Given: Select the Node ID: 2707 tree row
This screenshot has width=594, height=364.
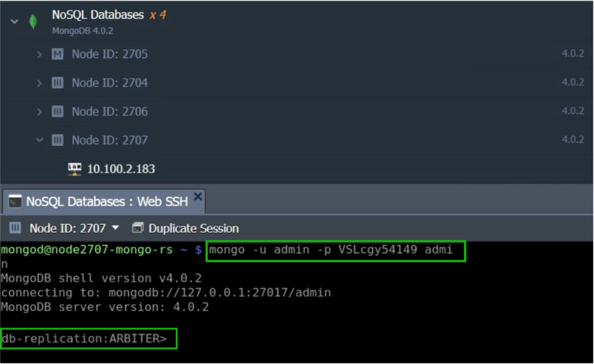Looking at the screenshot, I should (x=297, y=140).
